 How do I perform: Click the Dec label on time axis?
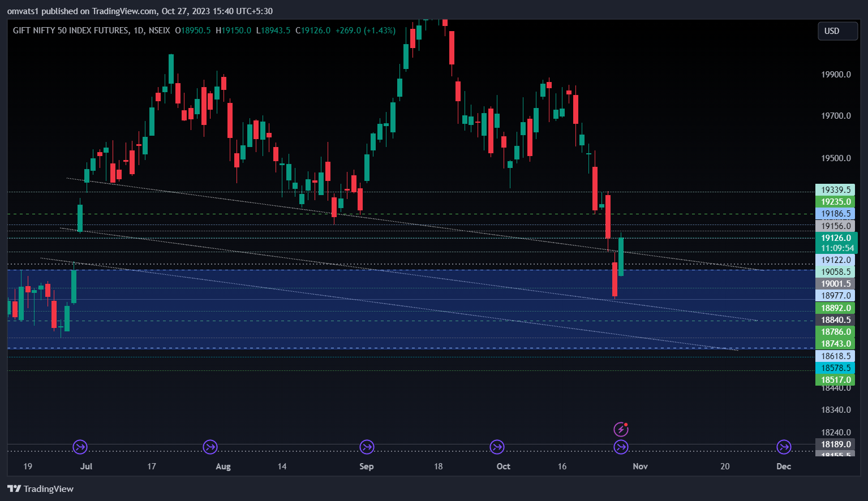point(784,467)
